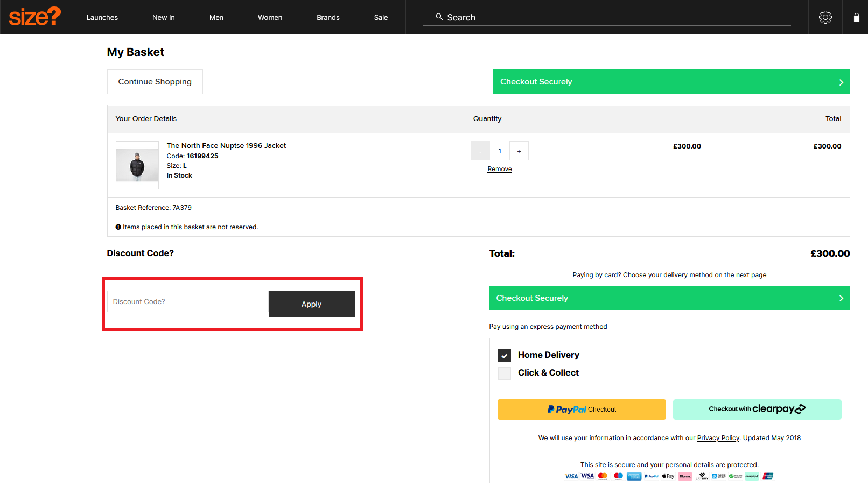Click the small PayPal icon in footer

(x=652, y=476)
